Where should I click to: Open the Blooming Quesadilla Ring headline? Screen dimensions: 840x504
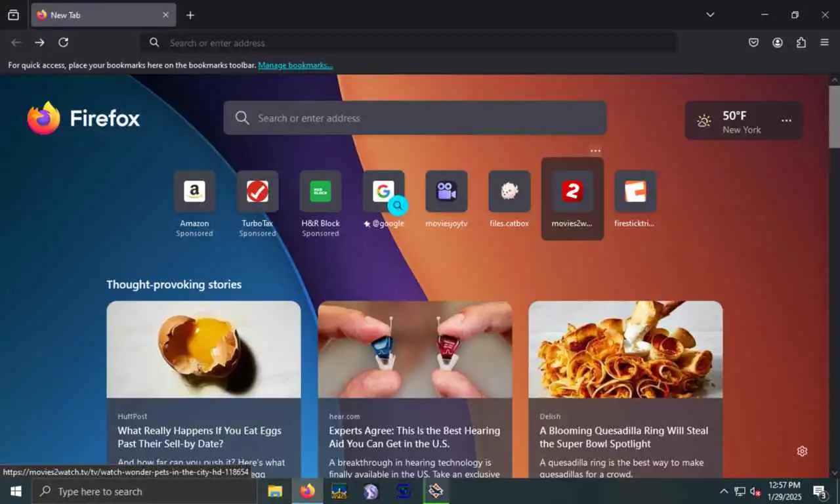tap(623, 437)
